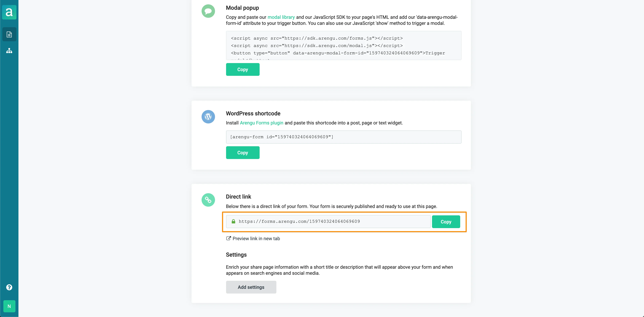Copy the direct form link
This screenshot has height=317, width=644.
point(446,222)
